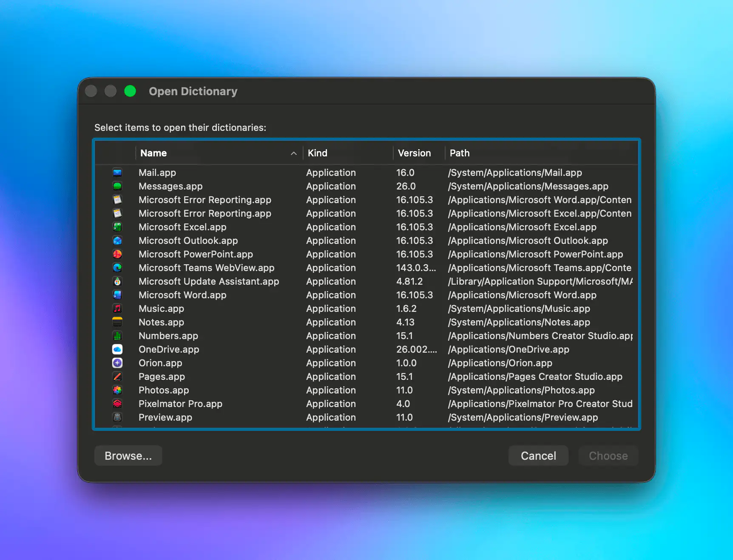Select the Messages.app green bubble icon
This screenshot has height=560, width=733.
coord(117,186)
